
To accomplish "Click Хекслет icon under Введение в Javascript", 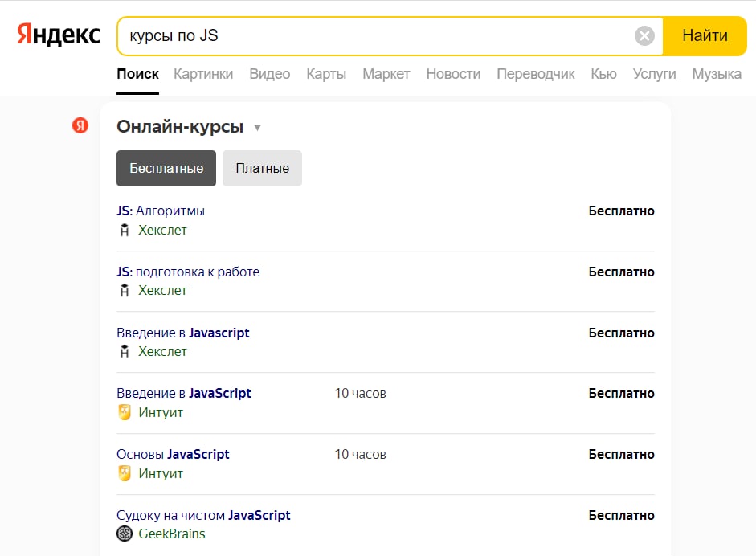I will [125, 352].
